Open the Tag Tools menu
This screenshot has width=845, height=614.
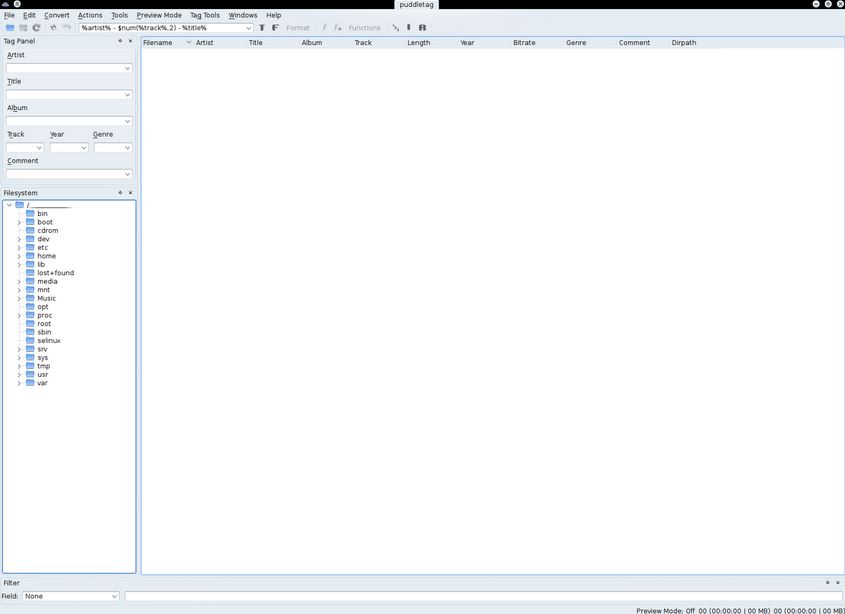pyautogui.click(x=204, y=15)
